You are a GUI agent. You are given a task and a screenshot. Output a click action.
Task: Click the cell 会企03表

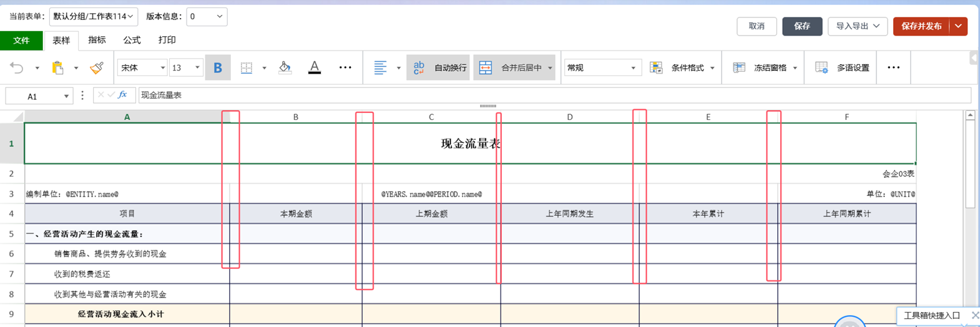899,173
